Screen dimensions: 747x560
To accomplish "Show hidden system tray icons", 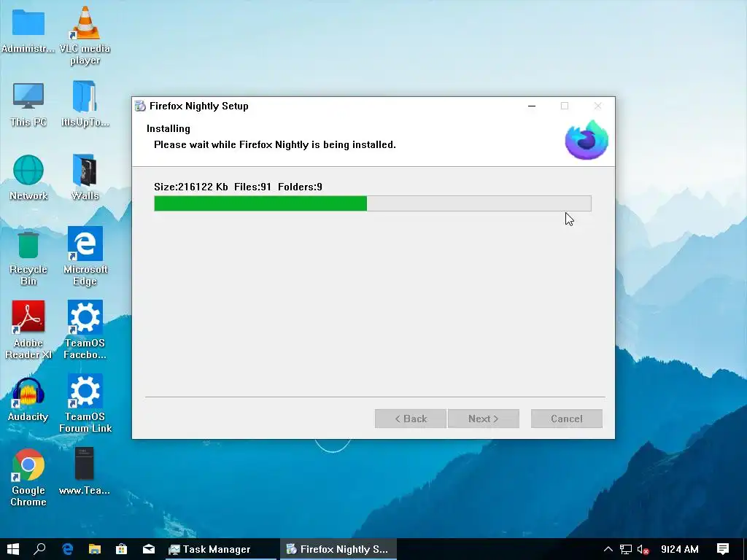I will (x=608, y=549).
